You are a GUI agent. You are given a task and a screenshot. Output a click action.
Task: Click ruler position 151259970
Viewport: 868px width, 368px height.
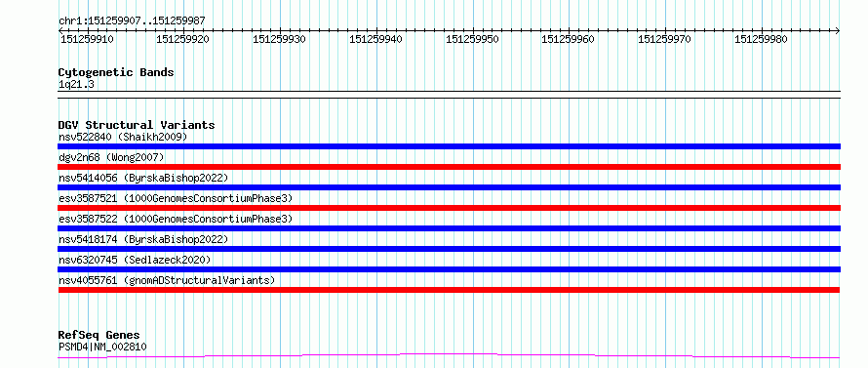pos(665,40)
